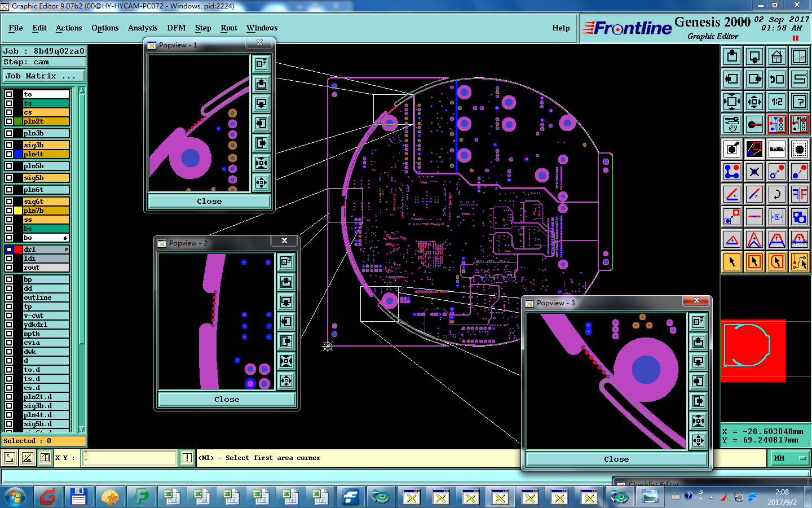The width and height of the screenshot is (812, 508).
Task: Toggle the 'drl' layer checkbox
Action: tap(9, 249)
